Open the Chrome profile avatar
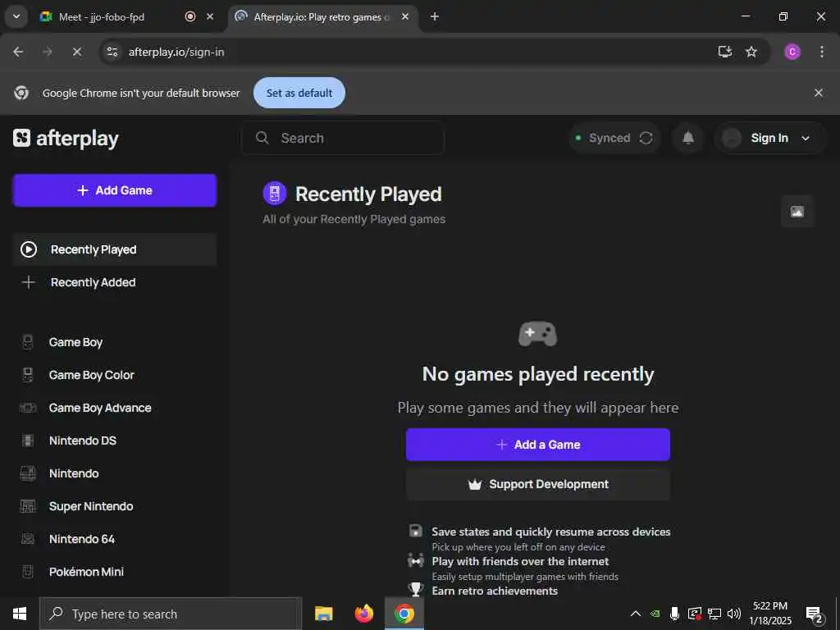The width and height of the screenshot is (840, 630). click(x=792, y=52)
